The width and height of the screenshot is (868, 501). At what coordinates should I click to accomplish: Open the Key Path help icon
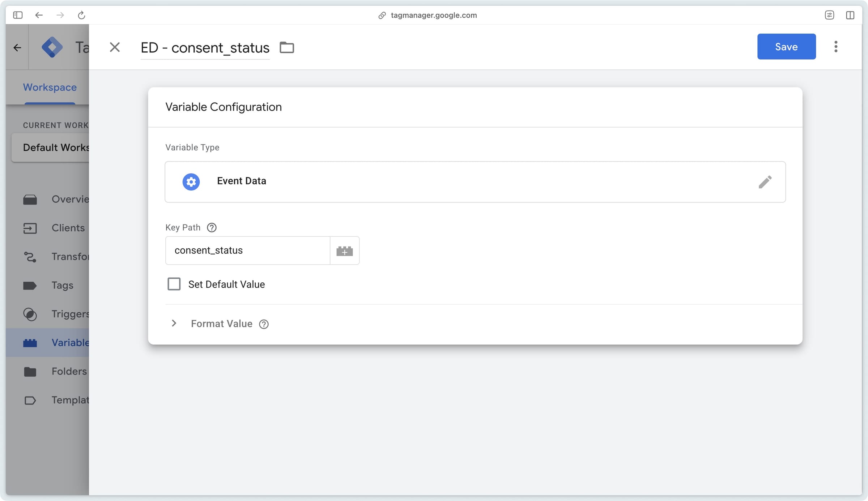click(212, 227)
